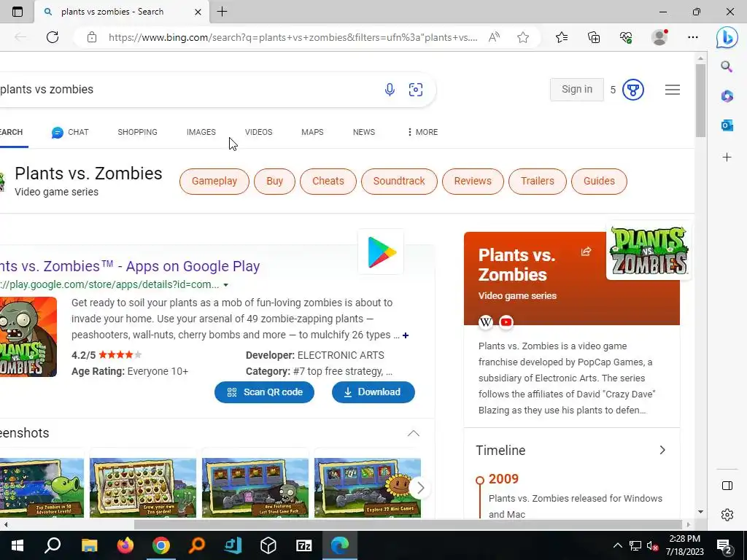Search using an image icon
Screen dimensions: 747x560
[x=415, y=90]
